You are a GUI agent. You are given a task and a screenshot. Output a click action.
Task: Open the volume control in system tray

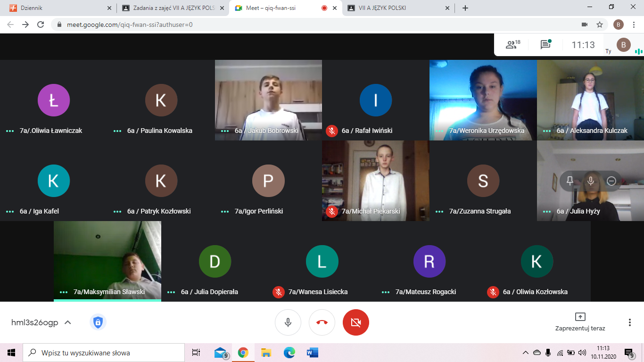tap(583, 353)
